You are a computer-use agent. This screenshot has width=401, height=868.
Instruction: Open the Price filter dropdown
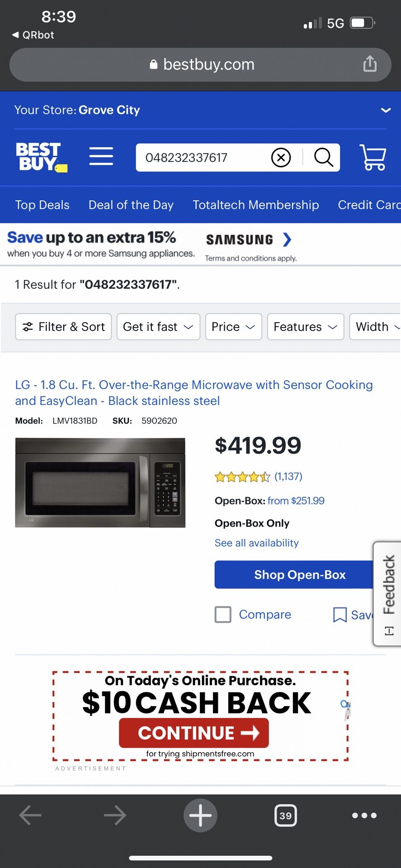pyautogui.click(x=233, y=326)
